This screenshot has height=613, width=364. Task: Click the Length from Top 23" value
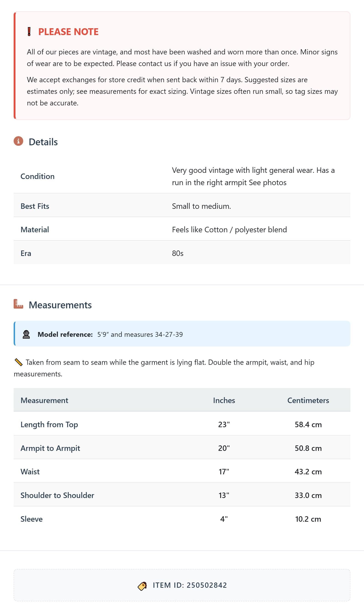point(224,425)
